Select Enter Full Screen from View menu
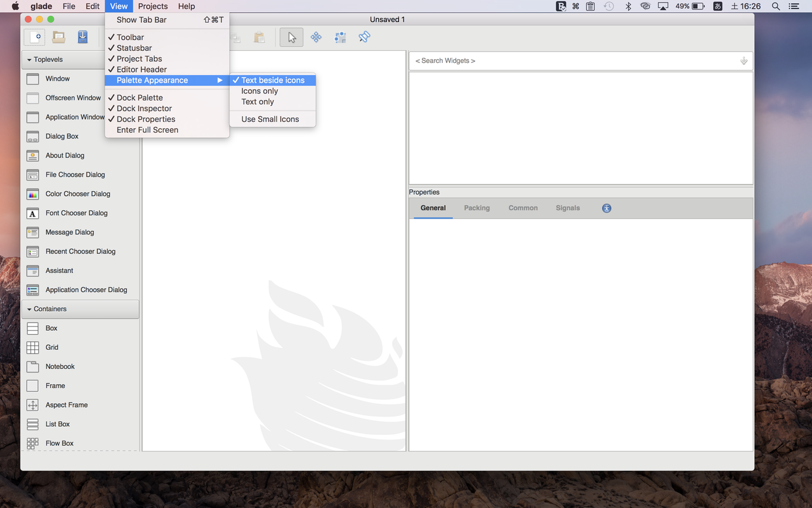 click(x=147, y=130)
